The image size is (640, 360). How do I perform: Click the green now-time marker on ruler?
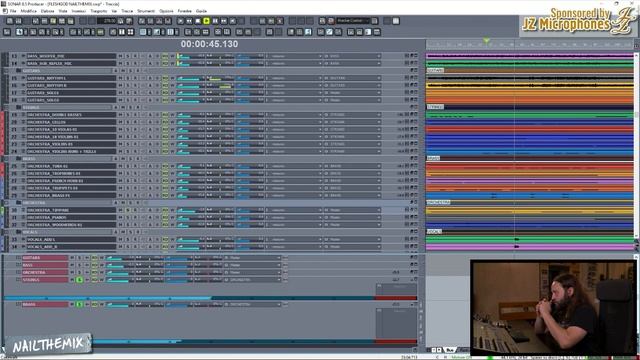(x=487, y=40)
